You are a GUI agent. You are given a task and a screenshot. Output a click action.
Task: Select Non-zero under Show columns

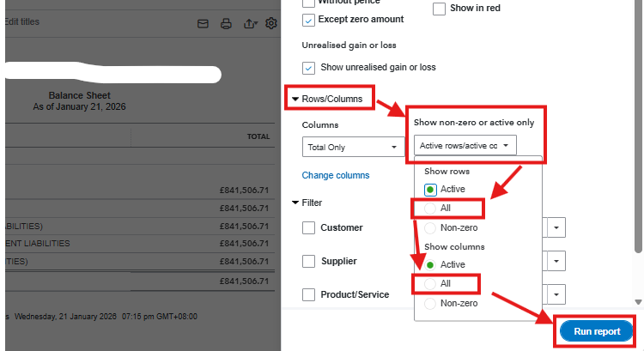click(430, 303)
